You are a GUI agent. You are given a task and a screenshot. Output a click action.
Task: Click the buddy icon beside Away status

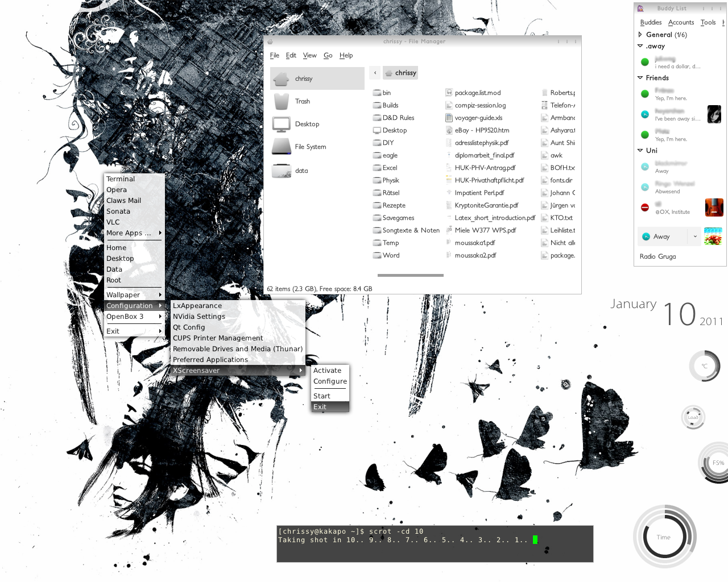[x=713, y=236]
